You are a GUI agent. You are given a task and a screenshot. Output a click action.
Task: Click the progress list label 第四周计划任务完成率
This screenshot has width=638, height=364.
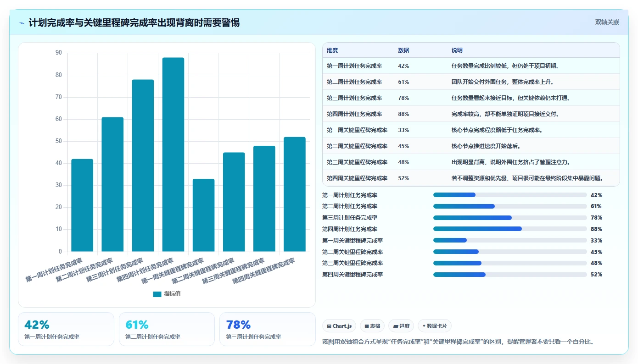(350, 229)
